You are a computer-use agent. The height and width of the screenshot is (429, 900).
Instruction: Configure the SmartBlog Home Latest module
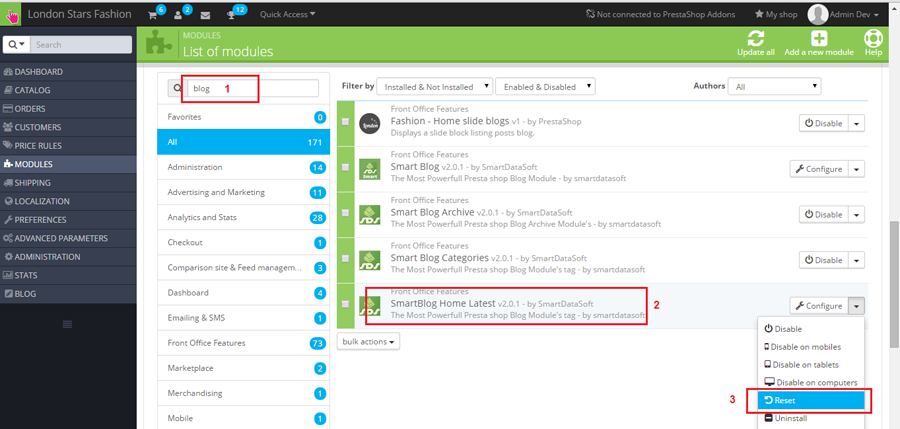pyautogui.click(x=819, y=306)
